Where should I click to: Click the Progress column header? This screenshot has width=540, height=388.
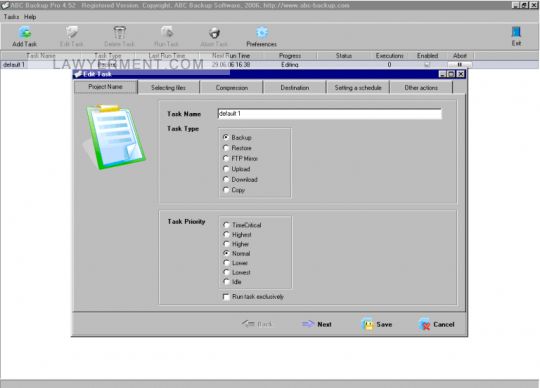(x=290, y=55)
